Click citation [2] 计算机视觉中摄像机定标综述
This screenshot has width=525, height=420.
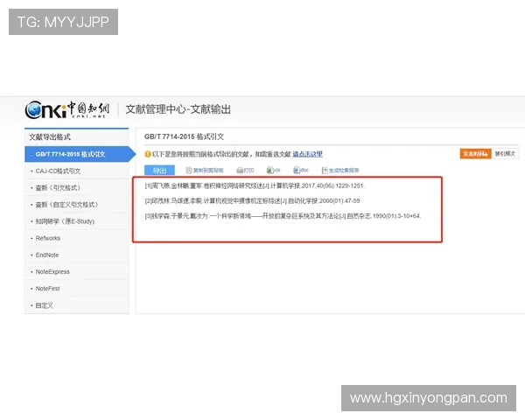[253, 201]
